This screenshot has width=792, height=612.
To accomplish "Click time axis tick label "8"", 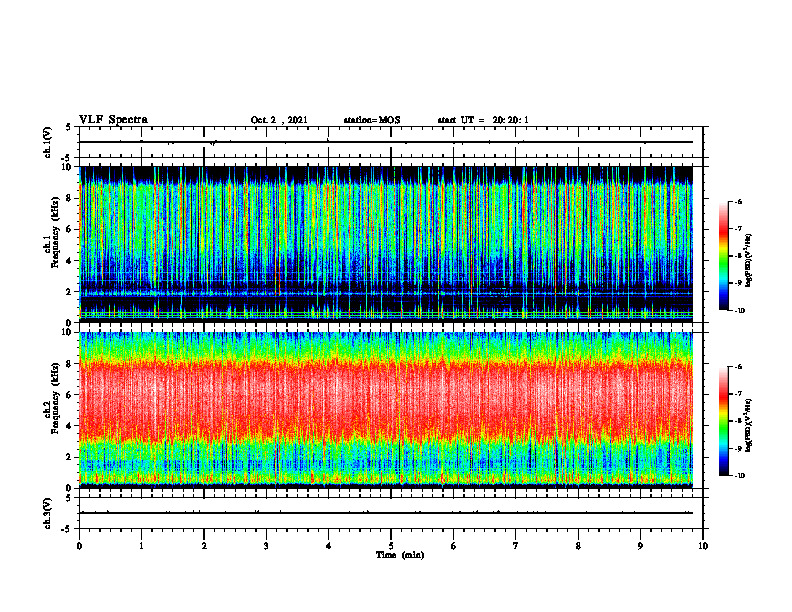I will click(578, 546).
